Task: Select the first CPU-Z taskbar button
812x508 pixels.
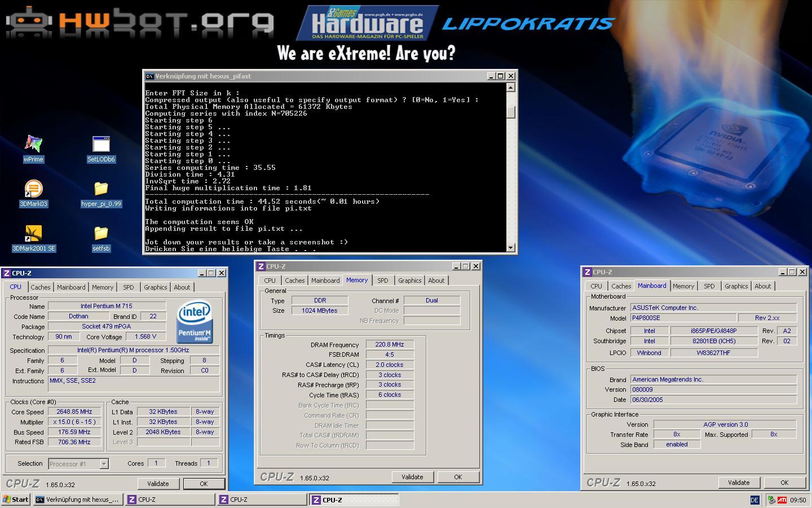Action: 170,500
